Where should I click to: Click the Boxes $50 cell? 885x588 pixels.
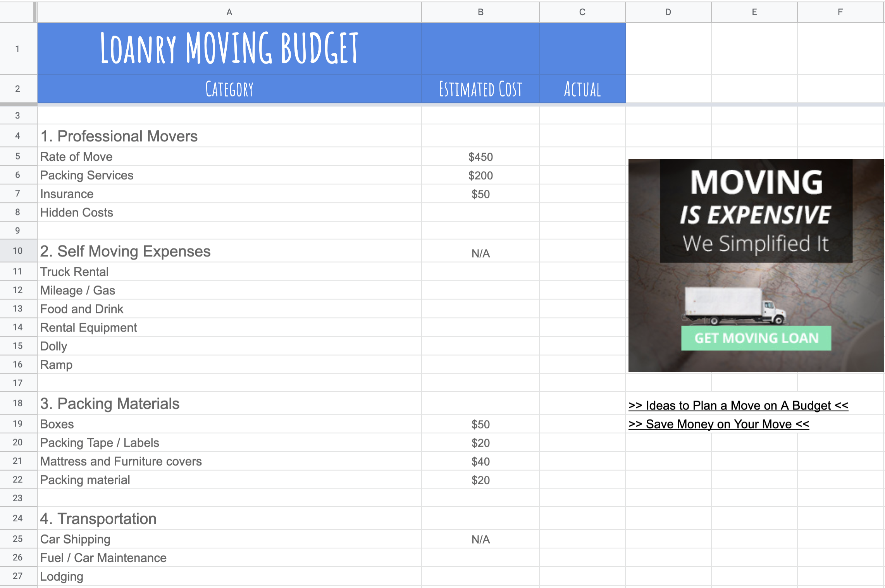pos(480,424)
